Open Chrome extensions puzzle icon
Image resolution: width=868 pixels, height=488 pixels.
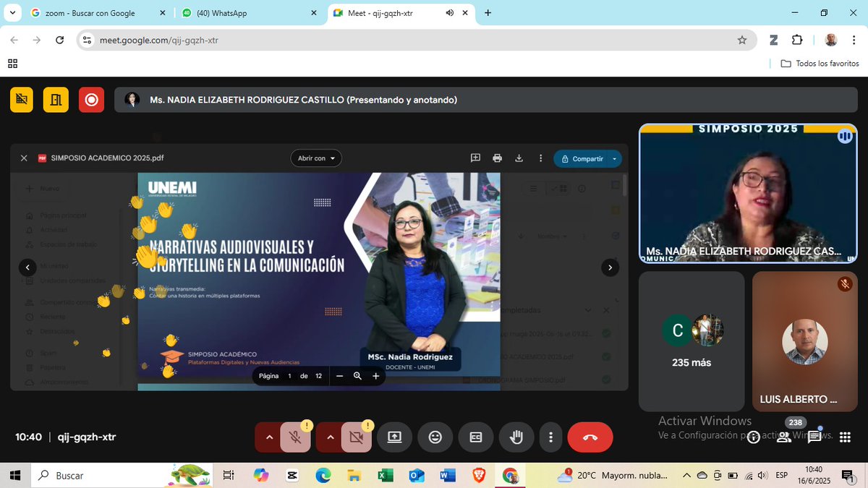(x=797, y=40)
